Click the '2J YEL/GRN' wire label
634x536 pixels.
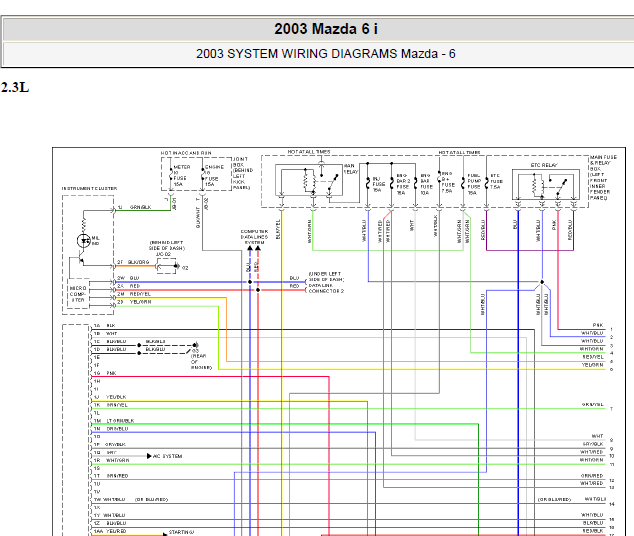[x=134, y=302]
